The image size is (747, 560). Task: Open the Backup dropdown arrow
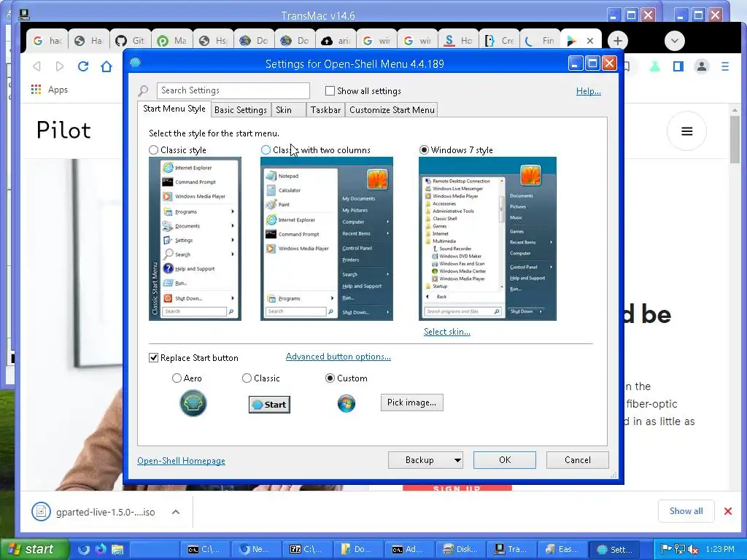457,460
